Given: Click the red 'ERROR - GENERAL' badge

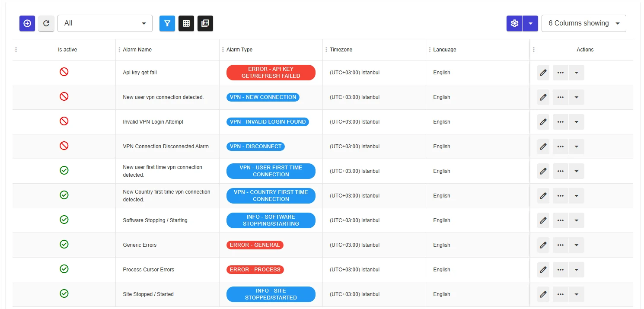Looking at the screenshot, I should point(255,245).
